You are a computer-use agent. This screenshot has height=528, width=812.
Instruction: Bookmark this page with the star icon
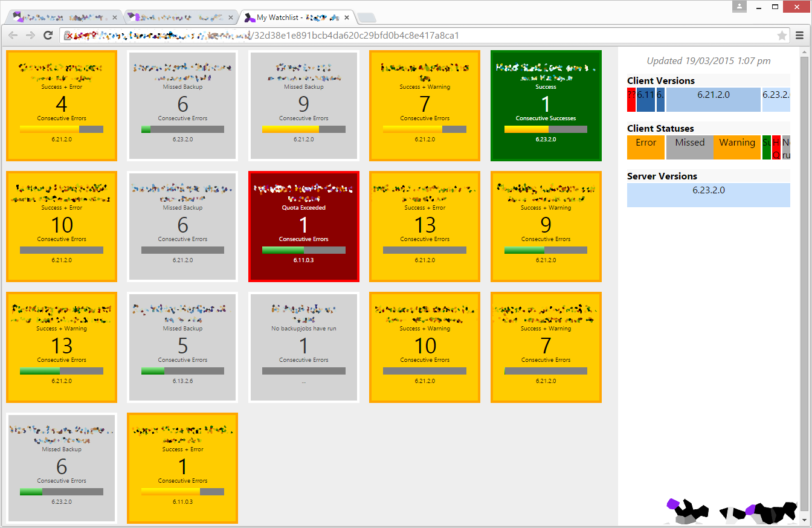point(782,36)
